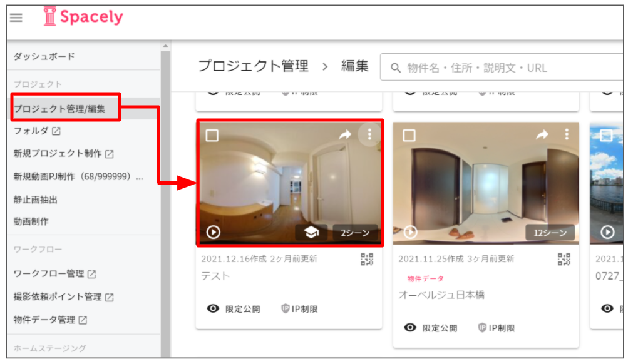This screenshot has height=364, width=633.
Task: Click the IP制限 label on オーベルジュ日本橋
Action: (x=502, y=328)
